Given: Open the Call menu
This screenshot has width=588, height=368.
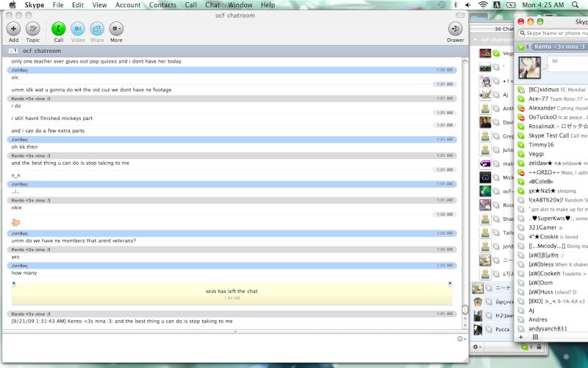Looking at the screenshot, I should (x=191, y=5).
